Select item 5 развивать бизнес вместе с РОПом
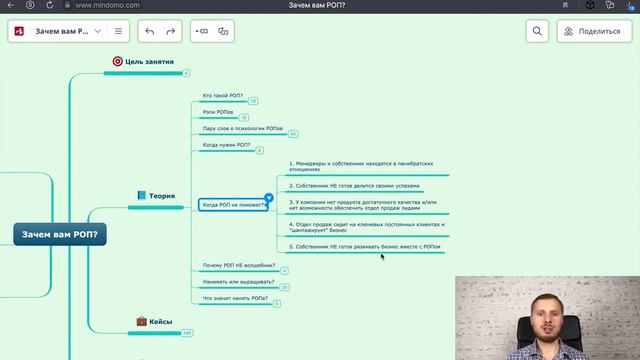Screen dimensions: 640x360 click(x=364, y=247)
